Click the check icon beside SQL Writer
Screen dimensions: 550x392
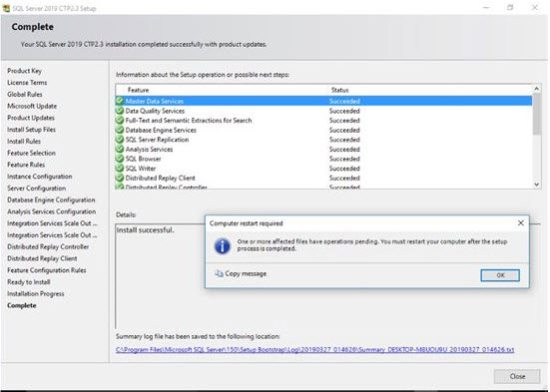coord(120,169)
